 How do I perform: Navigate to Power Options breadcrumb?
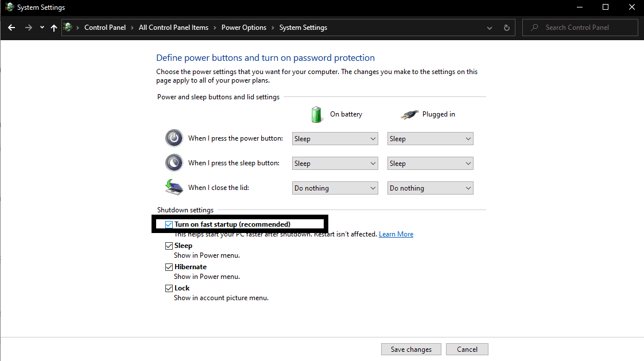(243, 27)
